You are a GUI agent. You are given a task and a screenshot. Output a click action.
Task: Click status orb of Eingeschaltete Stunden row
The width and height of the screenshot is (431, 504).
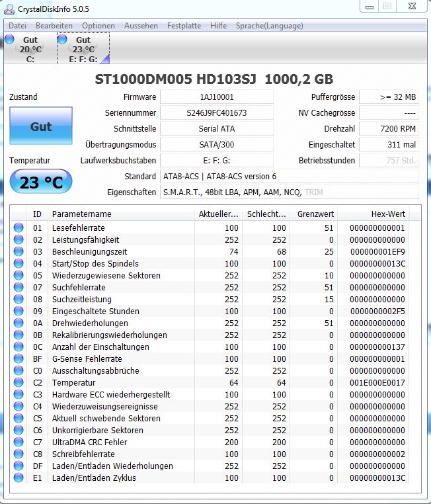19,311
